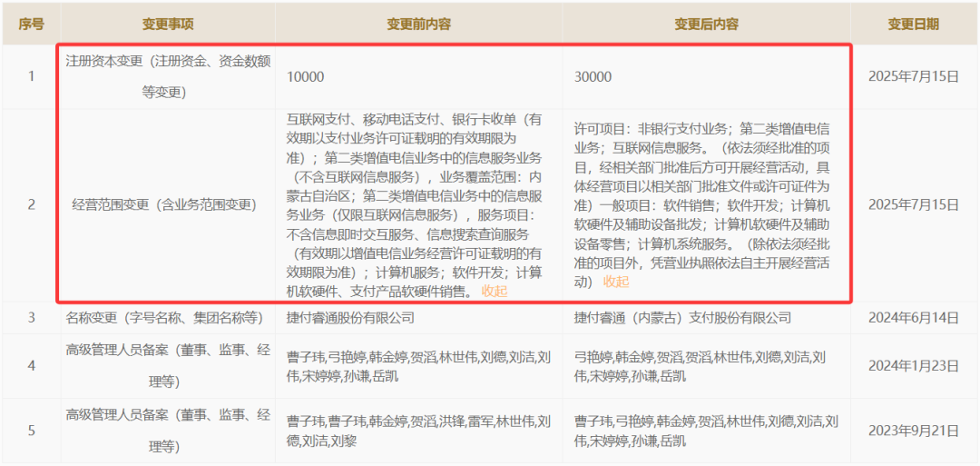
Task: Collapse the post-change business scope text via 收起
Action: pos(615,282)
